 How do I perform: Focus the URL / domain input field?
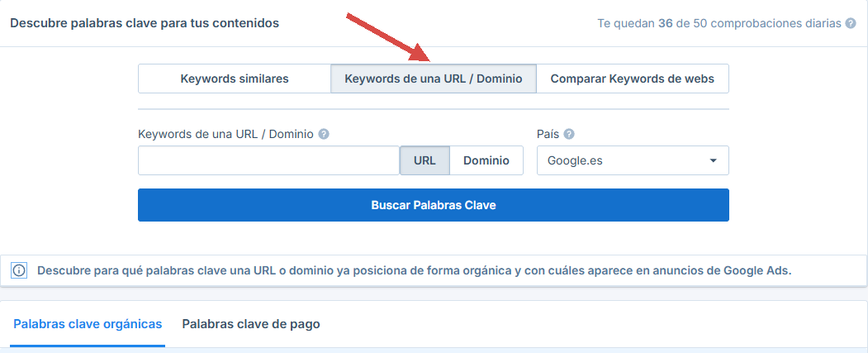coord(268,160)
